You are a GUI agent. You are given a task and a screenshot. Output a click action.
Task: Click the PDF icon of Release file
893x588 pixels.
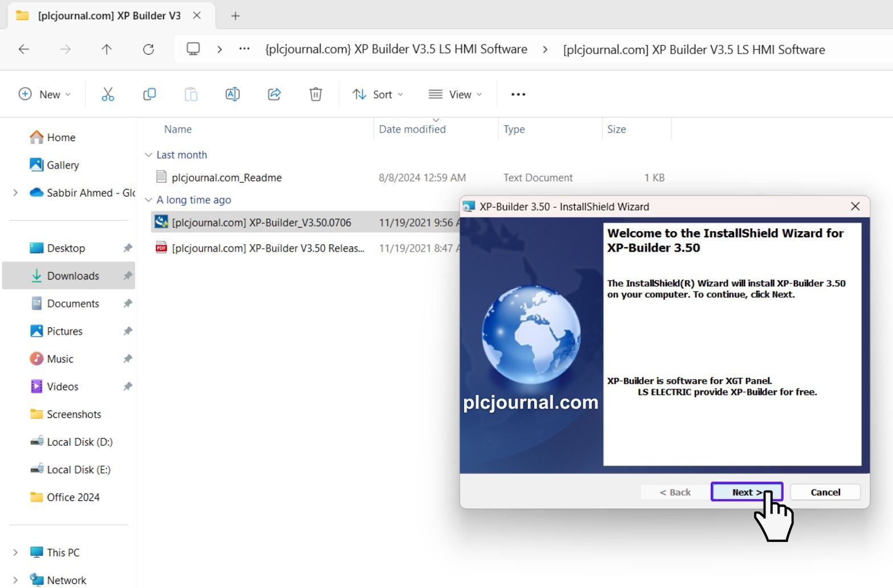point(162,248)
